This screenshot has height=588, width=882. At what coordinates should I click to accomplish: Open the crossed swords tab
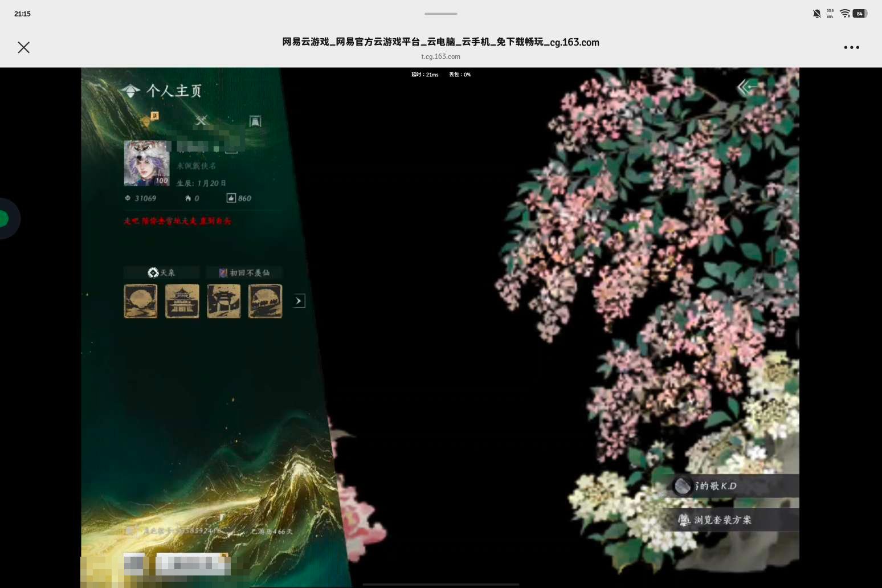(x=201, y=120)
